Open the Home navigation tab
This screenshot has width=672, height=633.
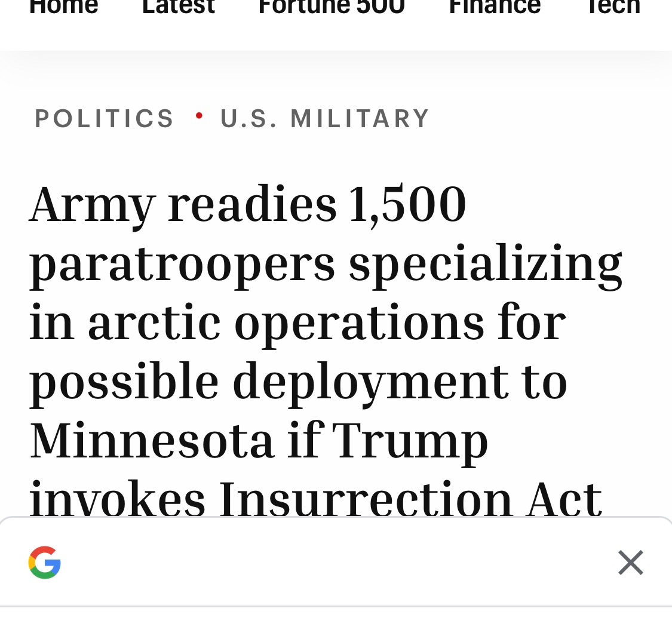[x=64, y=7]
